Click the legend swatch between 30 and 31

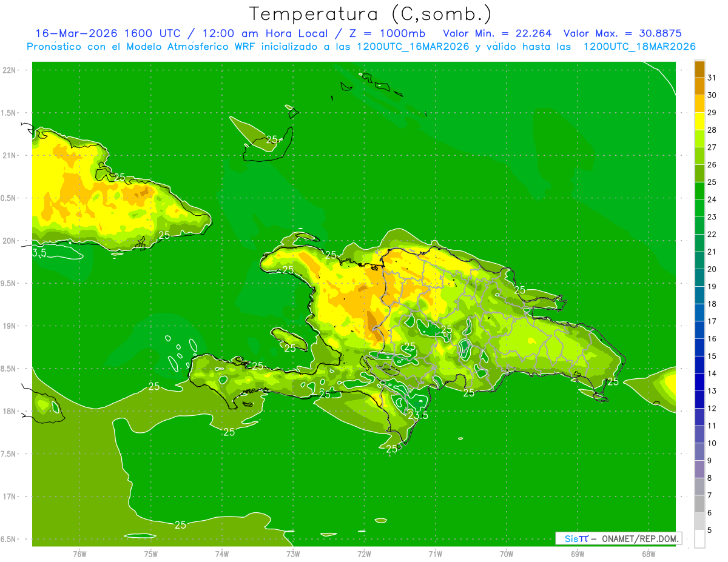[700, 86]
